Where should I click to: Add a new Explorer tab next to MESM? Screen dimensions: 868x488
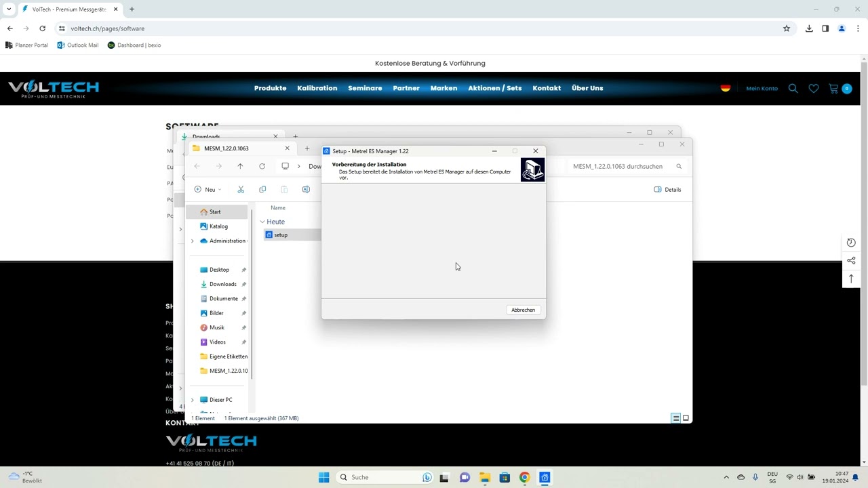tap(307, 148)
